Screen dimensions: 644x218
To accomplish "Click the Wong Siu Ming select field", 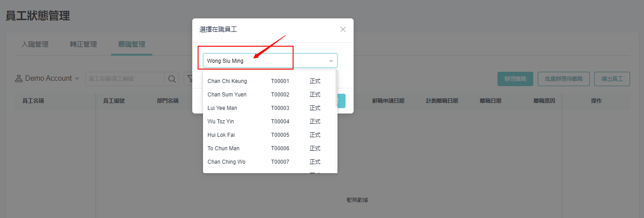I will [x=270, y=61].
